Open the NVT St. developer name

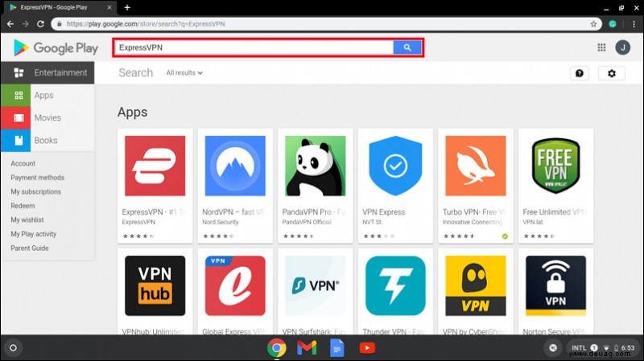[373, 223]
